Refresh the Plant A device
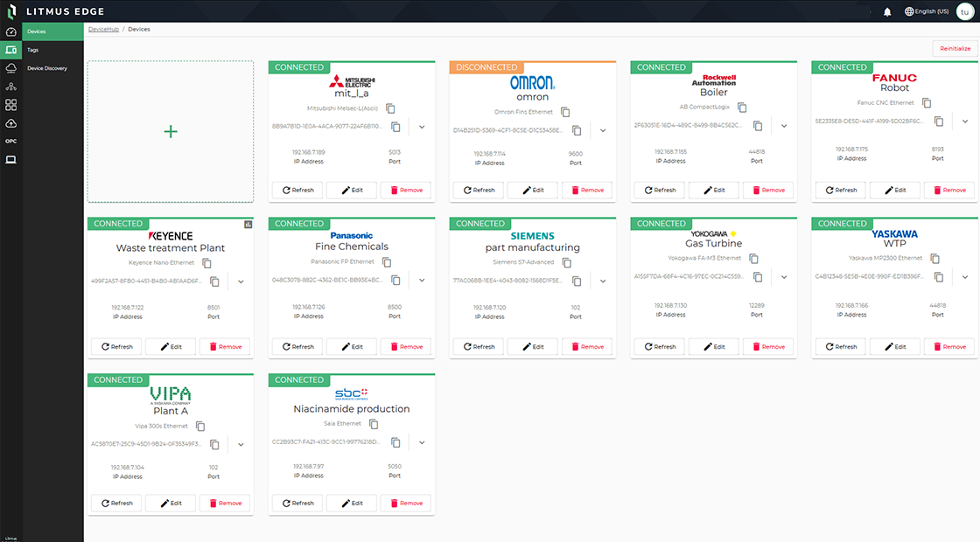This screenshot has height=542, width=980. tap(117, 503)
